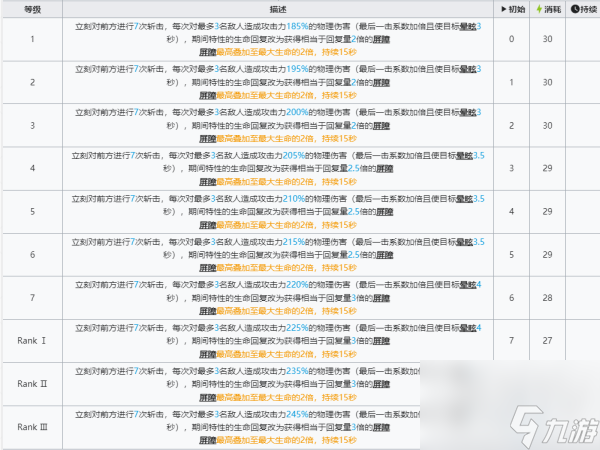Click initial value 2 in level 3 row
Viewport: 600px width, 450px height.
click(511, 126)
